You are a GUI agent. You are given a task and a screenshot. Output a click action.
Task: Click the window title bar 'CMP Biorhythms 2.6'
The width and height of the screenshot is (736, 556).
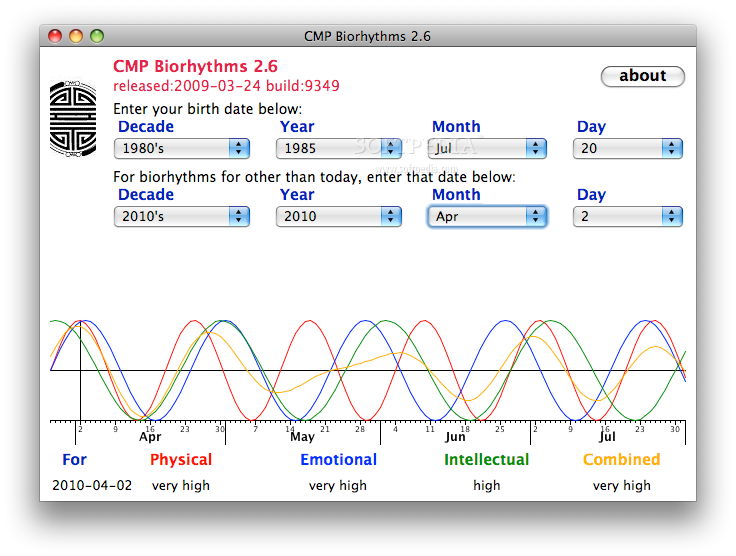coord(367,36)
